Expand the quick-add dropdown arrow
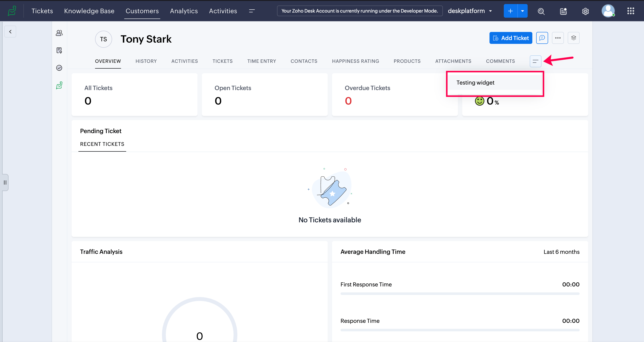Viewport: 644px width, 342px height. pyautogui.click(x=523, y=11)
